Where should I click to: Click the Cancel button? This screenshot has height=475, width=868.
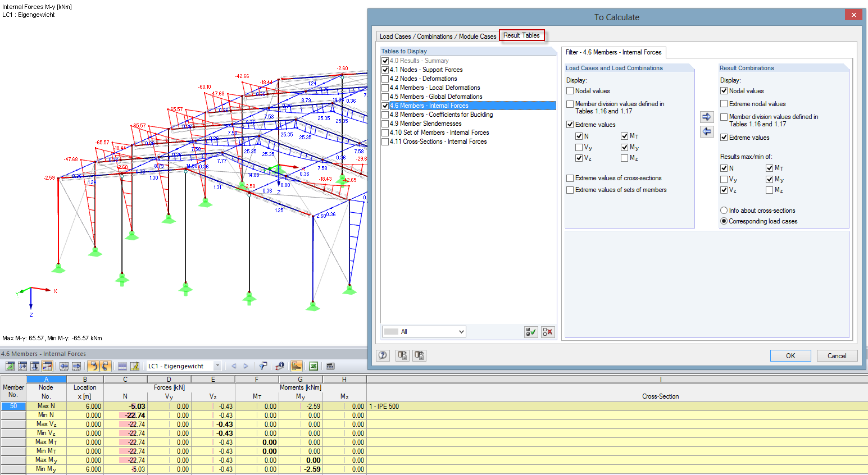coord(837,356)
